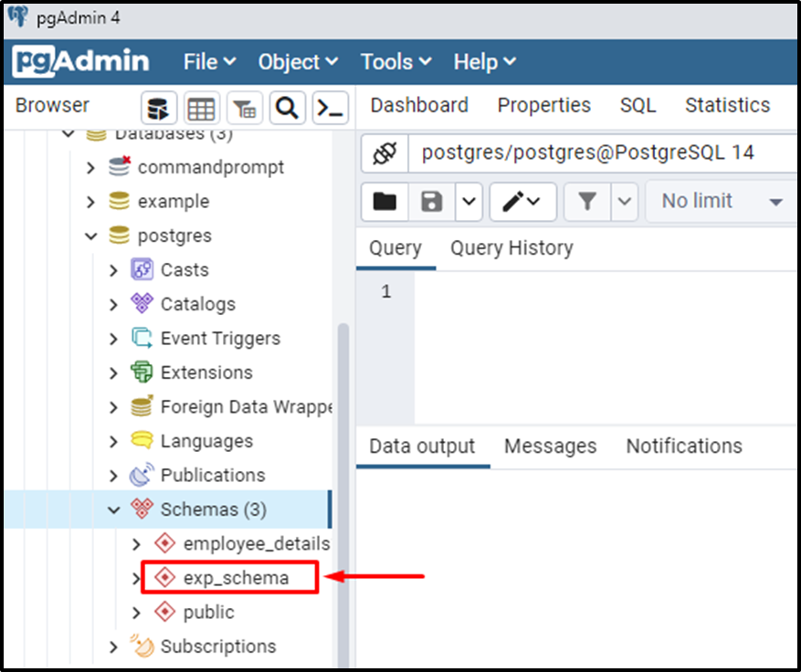The height and width of the screenshot is (672, 801).
Task: Expand the commandprompt database node
Action: click(x=90, y=167)
